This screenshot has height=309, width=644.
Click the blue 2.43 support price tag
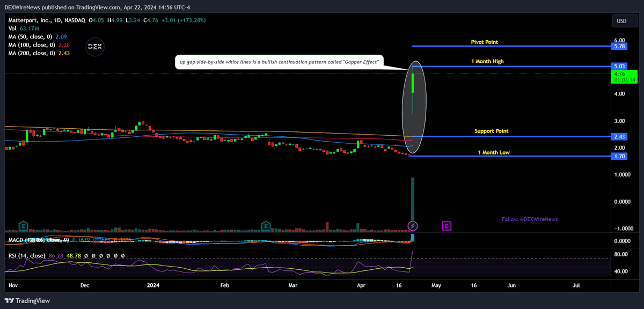coord(619,137)
